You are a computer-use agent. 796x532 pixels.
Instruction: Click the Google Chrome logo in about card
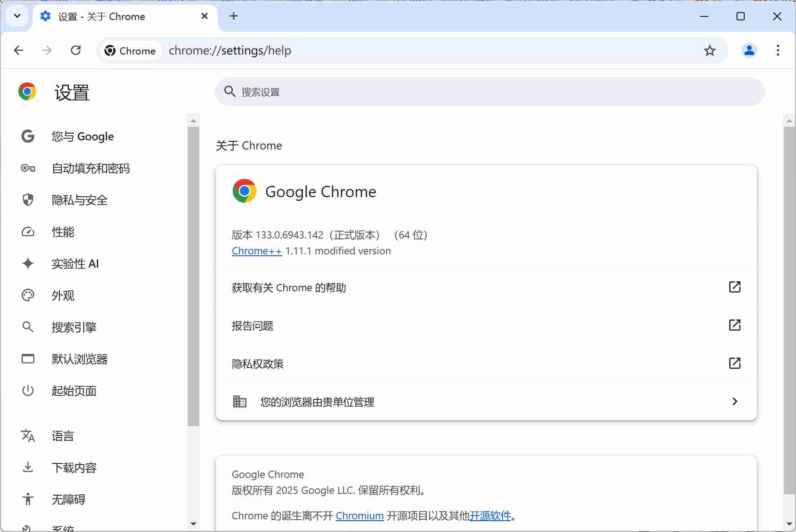tap(245, 191)
